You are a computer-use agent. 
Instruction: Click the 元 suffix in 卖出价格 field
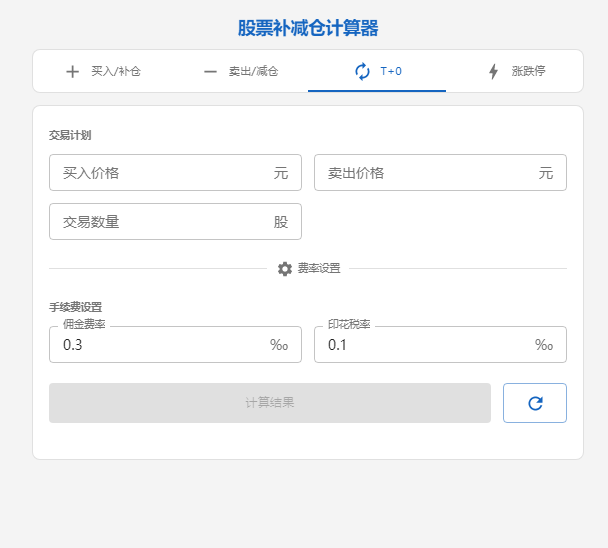coord(546,173)
